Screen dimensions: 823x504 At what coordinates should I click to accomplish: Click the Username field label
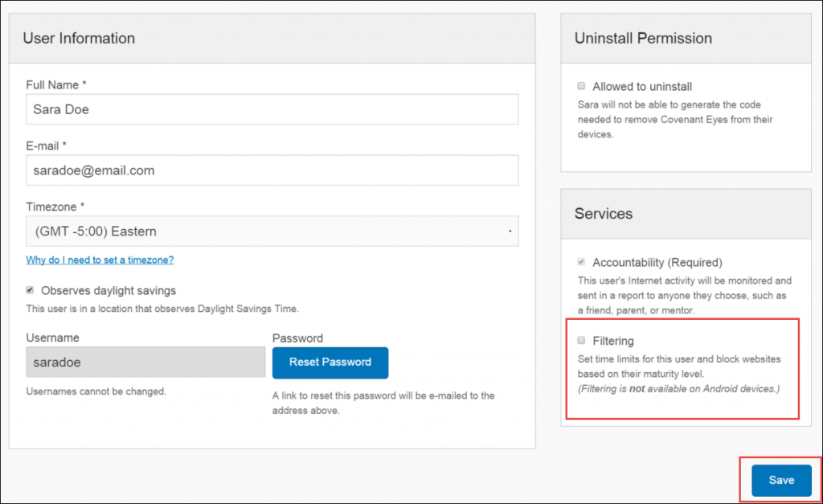[x=52, y=338]
